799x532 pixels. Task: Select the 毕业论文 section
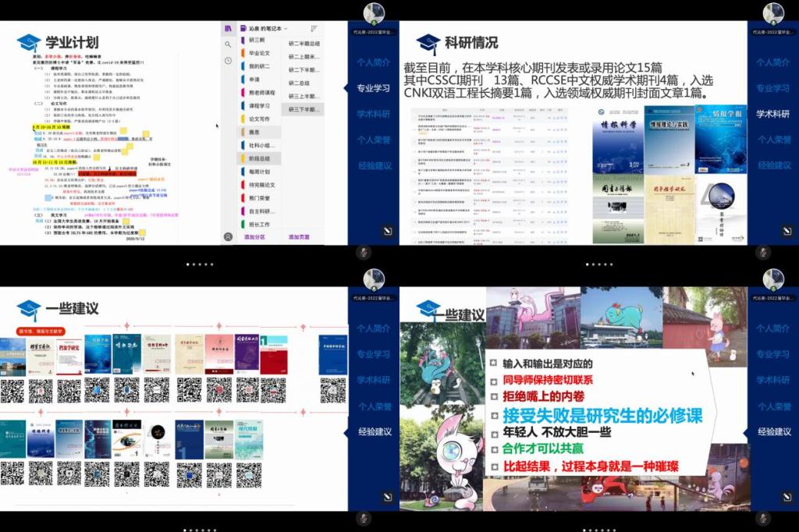(x=259, y=53)
